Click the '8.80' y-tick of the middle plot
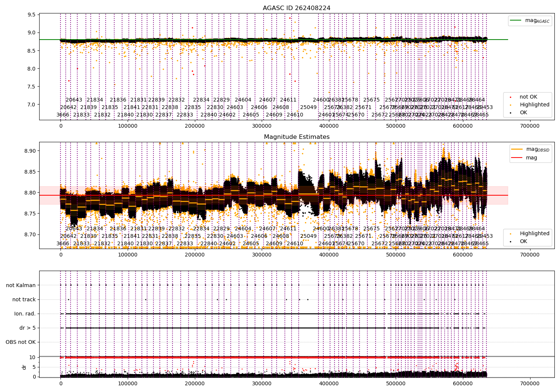560x392 pixels. pos(30,193)
